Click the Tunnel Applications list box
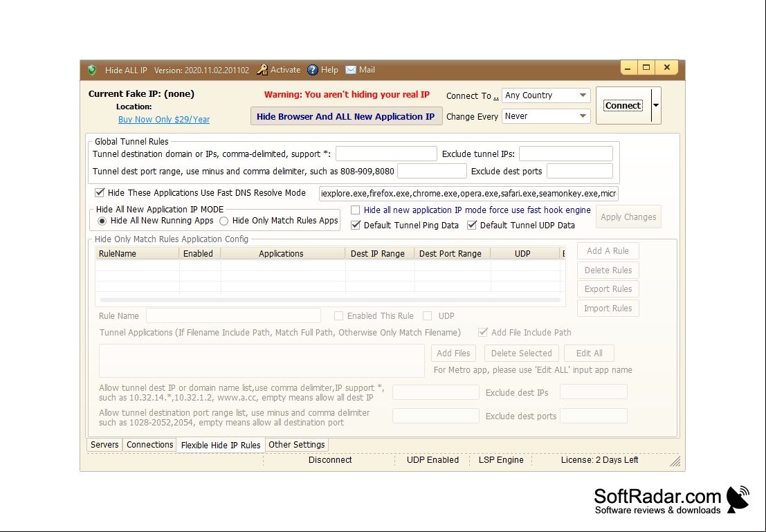The width and height of the screenshot is (766, 532). pyautogui.click(x=262, y=360)
